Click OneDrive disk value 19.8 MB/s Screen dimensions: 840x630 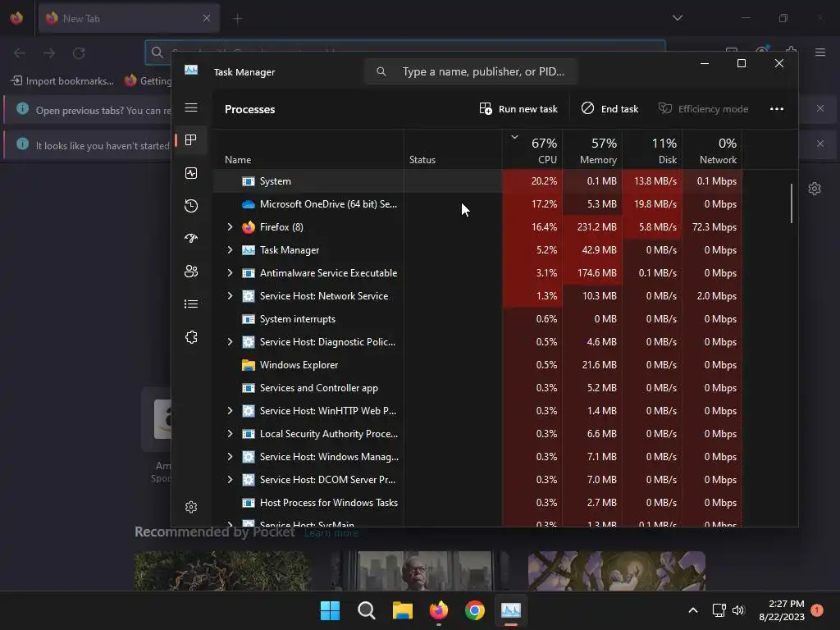point(655,204)
